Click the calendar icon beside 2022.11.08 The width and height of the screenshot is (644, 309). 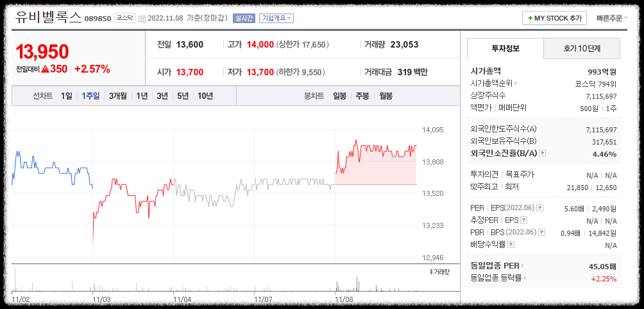point(142,19)
